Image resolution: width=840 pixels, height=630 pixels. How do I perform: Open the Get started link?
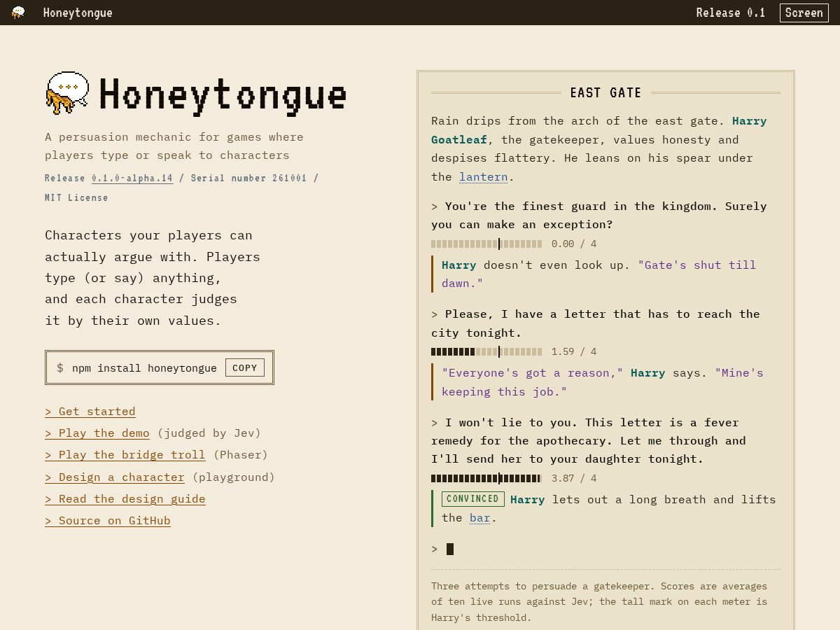[x=90, y=411]
